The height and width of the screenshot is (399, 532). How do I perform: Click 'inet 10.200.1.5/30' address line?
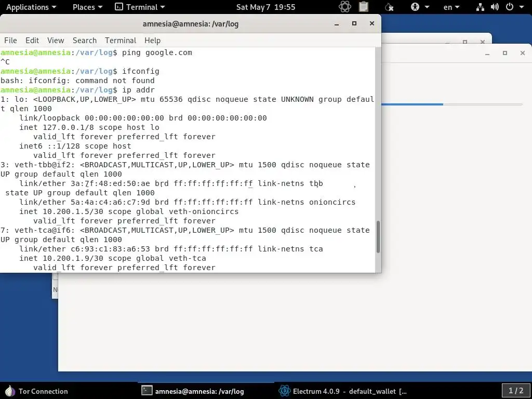pyautogui.click(x=129, y=211)
